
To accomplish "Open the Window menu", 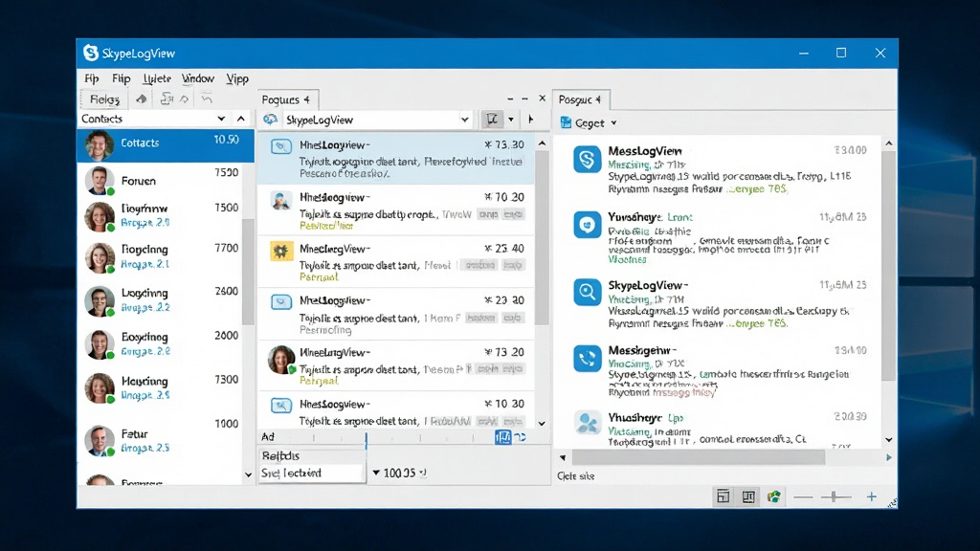I will tap(198, 78).
